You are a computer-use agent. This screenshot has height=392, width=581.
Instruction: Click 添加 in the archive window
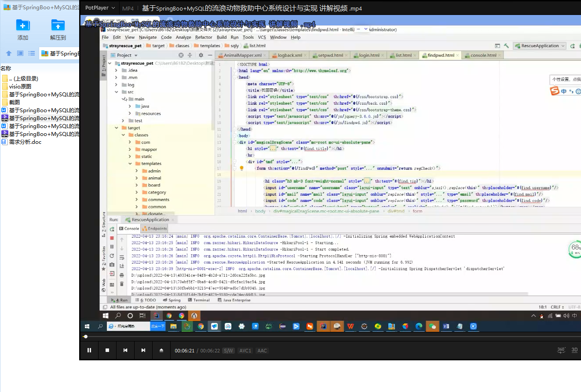pos(23,29)
